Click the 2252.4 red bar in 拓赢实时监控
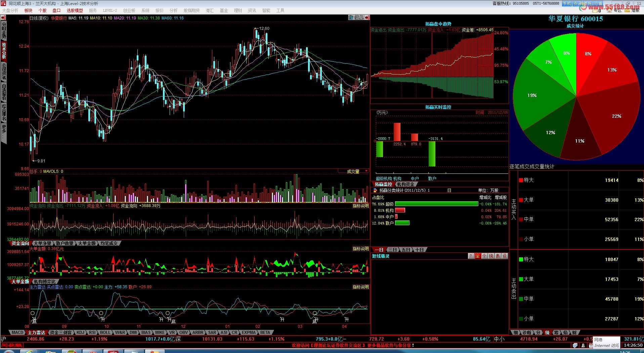644x353 pixels. (x=397, y=132)
